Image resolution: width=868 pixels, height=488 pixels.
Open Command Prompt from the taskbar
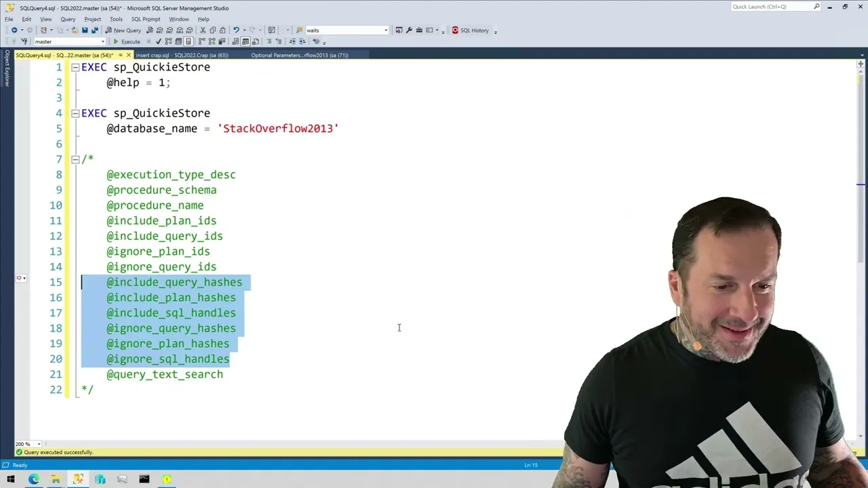(x=144, y=479)
